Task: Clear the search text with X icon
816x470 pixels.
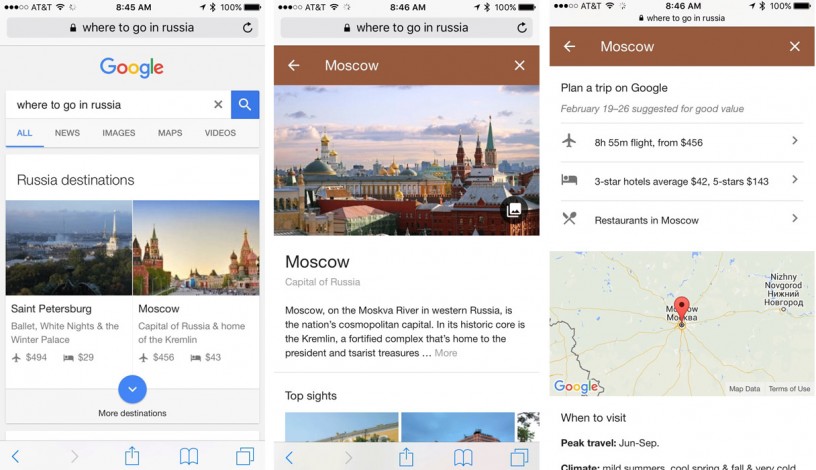Action: [218, 105]
